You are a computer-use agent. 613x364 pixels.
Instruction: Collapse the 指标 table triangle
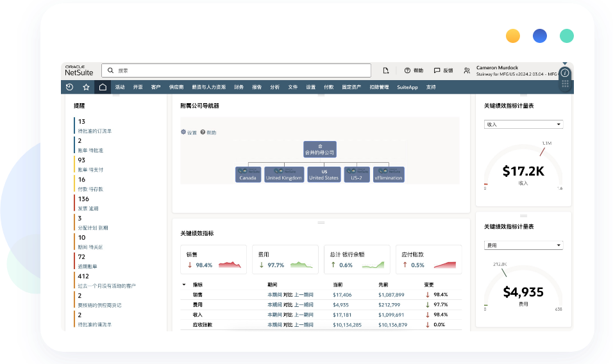coord(184,284)
